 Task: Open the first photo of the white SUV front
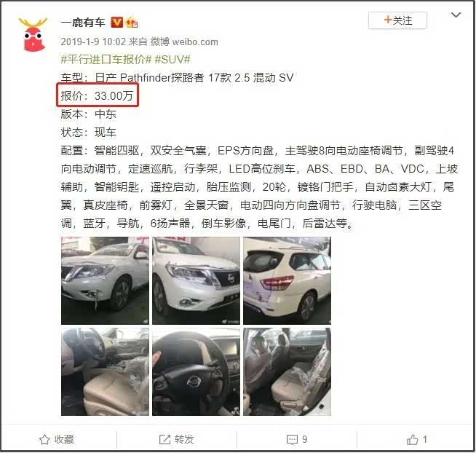click(105, 280)
